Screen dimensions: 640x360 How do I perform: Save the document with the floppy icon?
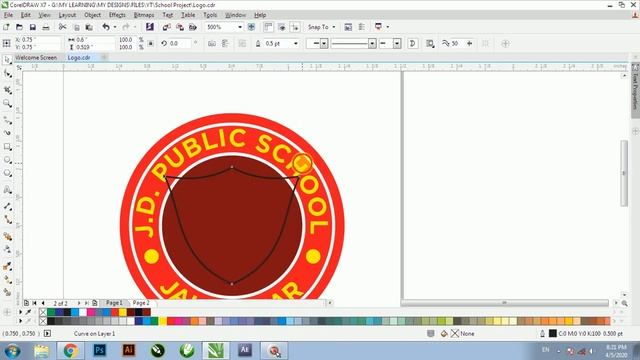click(33, 27)
